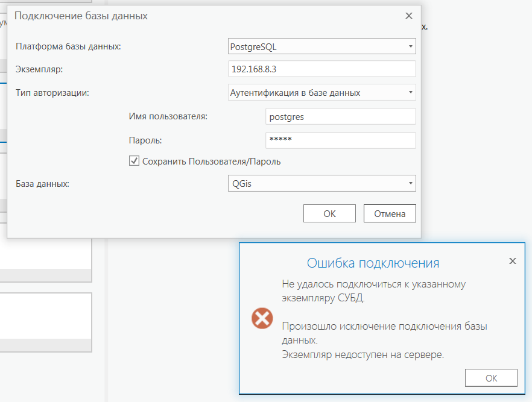The height and width of the screenshot is (402, 532).
Task: Click the username field with postgres
Action: tap(341, 116)
